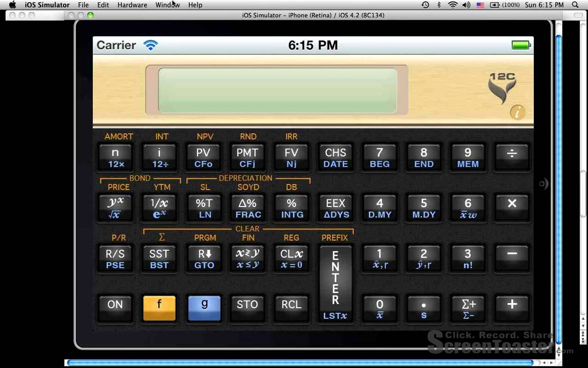Viewport: 588px width, 368px height.
Task: Click the horizontal scrollbar thumb
Action: [300, 362]
